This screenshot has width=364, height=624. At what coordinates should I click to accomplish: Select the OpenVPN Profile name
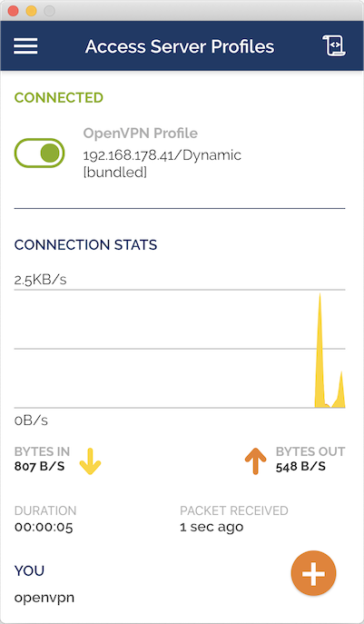pos(140,134)
